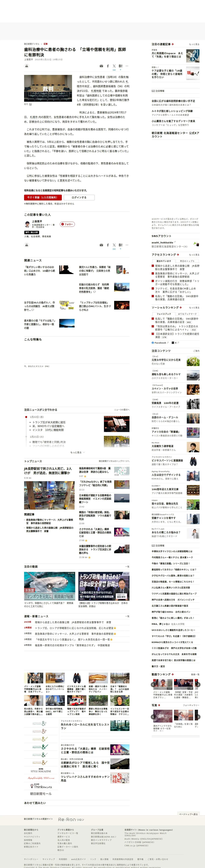The image size is (205, 868).
Task: Click the red arrow next to ソーシャルランキング
Action: (180, 308)
